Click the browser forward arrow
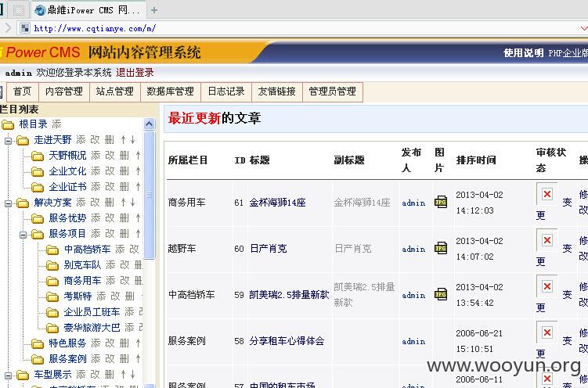588x388 pixels. pyautogui.click(x=8, y=27)
